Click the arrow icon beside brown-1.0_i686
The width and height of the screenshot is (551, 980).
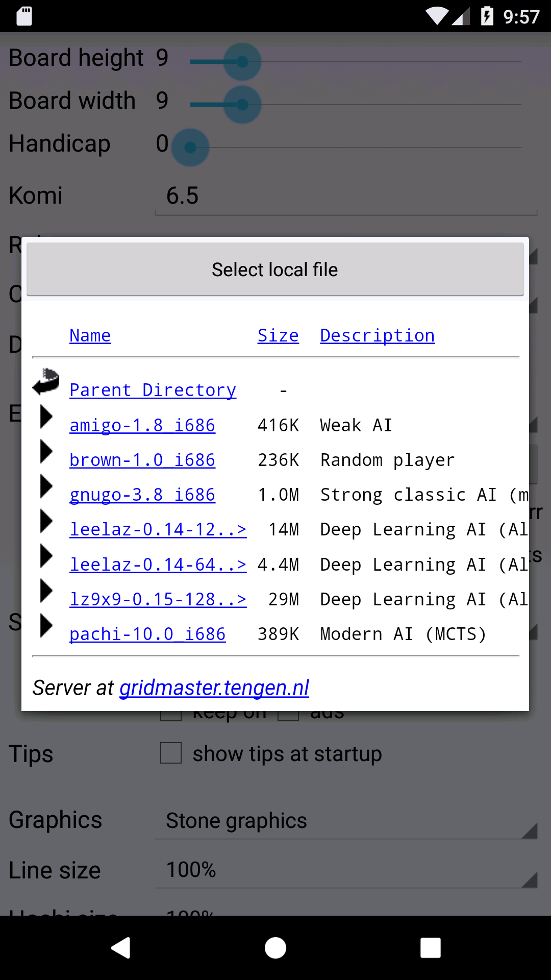pos(46,451)
